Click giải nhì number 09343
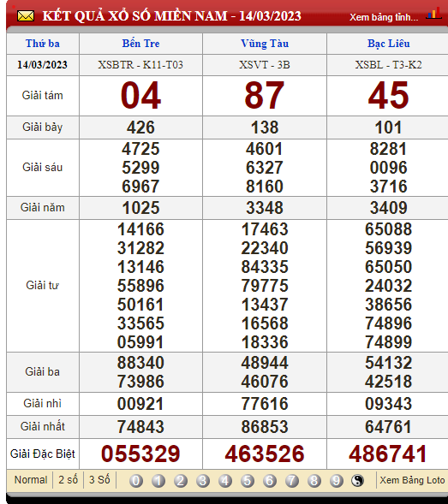448x504 pixels. click(x=388, y=404)
